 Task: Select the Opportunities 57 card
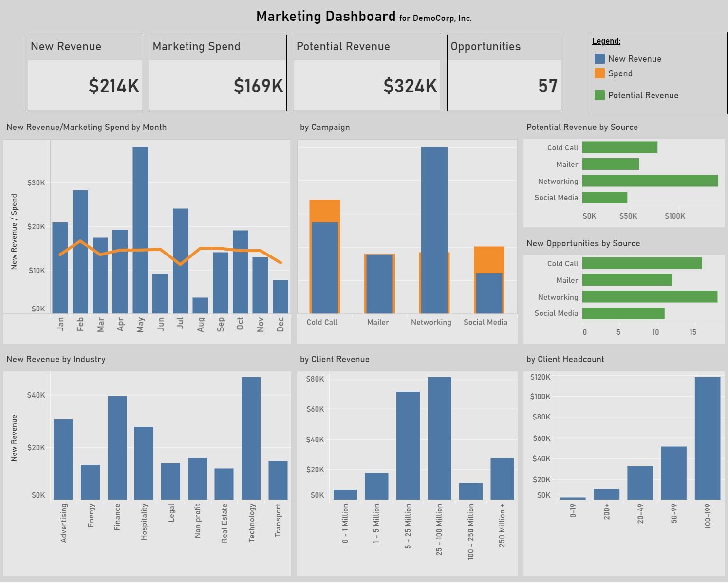pyautogui.click(x=504, y=73)
